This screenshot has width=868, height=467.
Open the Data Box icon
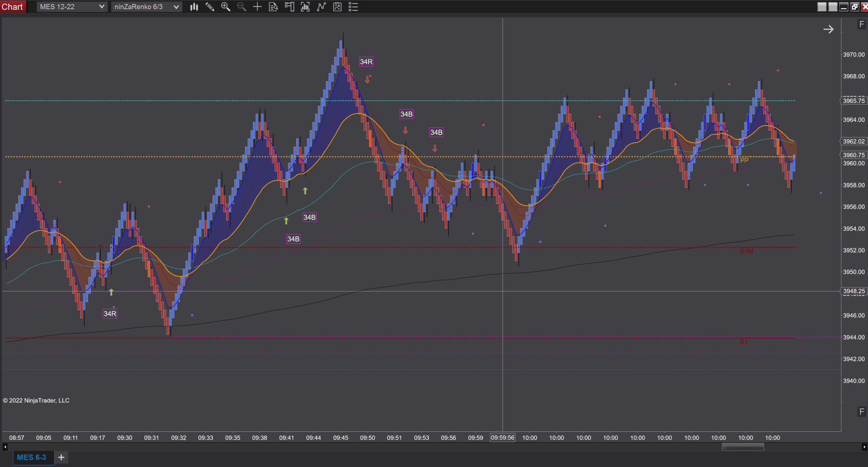tap(273, 7)
